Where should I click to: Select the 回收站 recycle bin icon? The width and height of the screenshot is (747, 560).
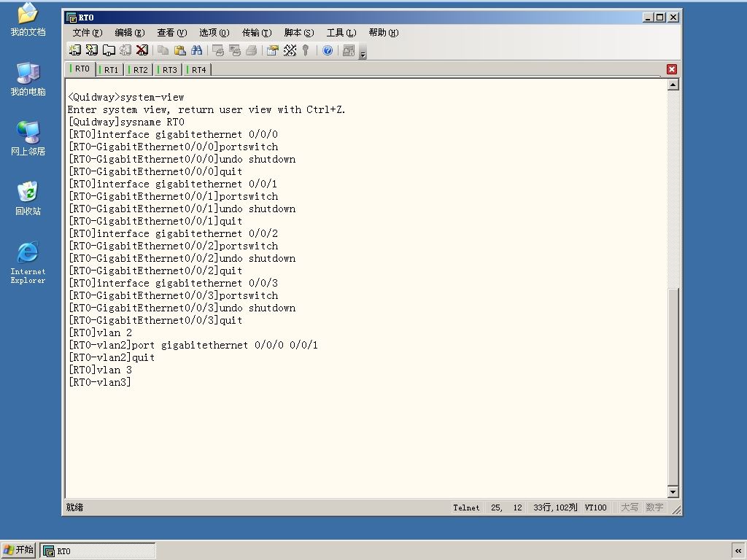28,198
